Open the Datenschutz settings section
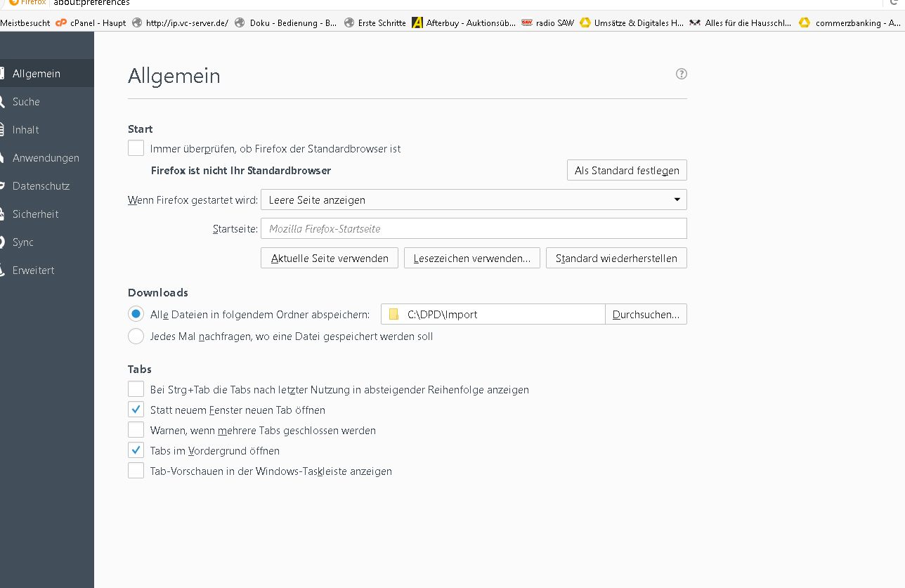The image size is (905, 588). (41, 186)
